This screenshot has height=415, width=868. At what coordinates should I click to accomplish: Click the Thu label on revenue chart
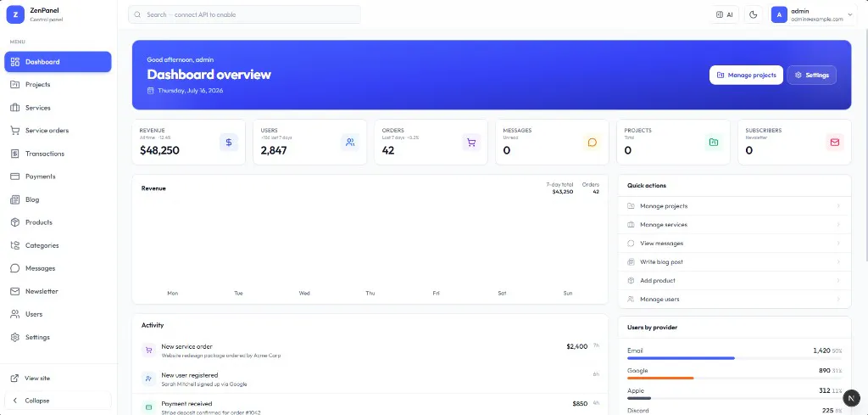pos(370,293)
